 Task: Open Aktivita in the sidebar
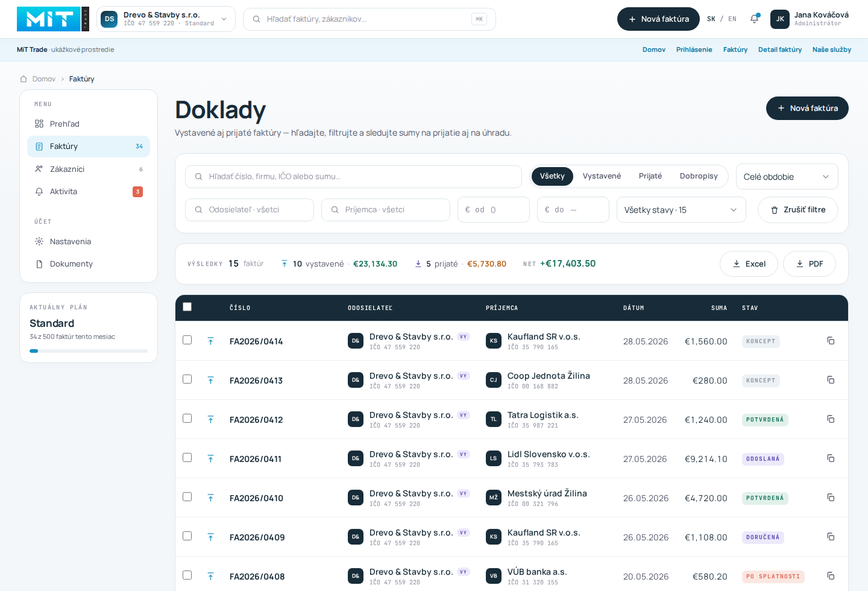[x=89, y=192]
